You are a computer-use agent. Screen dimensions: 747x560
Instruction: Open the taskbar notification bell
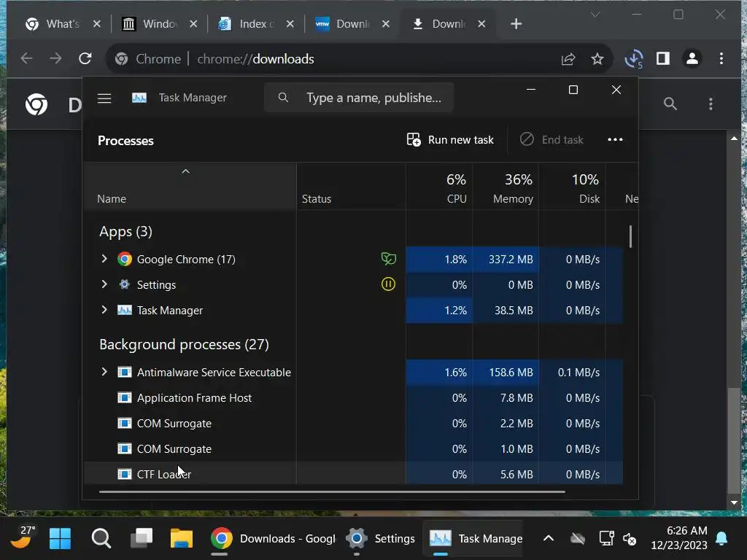721,538
